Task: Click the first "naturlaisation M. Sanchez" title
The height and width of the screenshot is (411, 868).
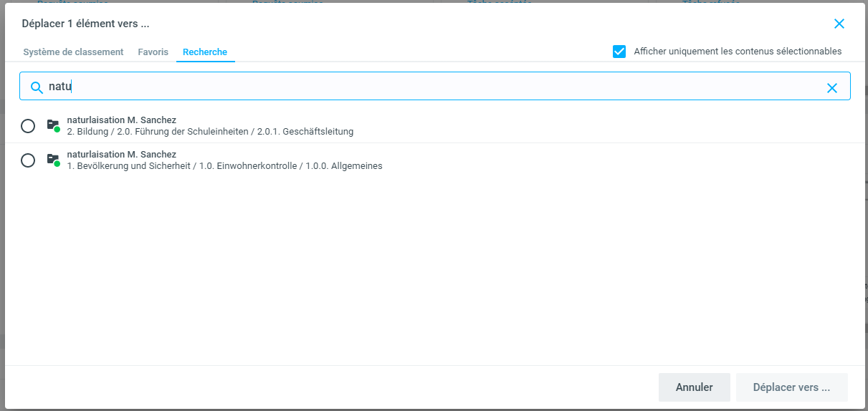Action: (121, 120)
